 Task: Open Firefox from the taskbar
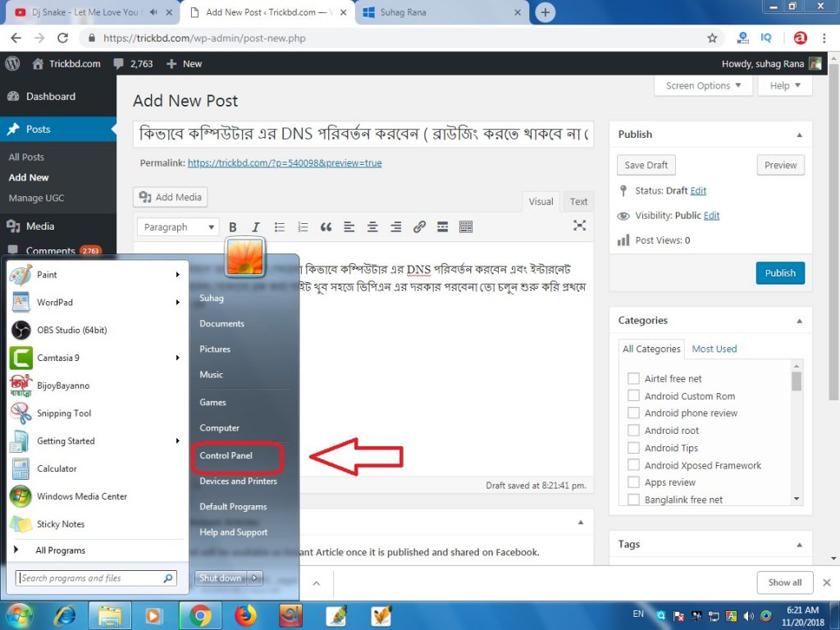245,615
